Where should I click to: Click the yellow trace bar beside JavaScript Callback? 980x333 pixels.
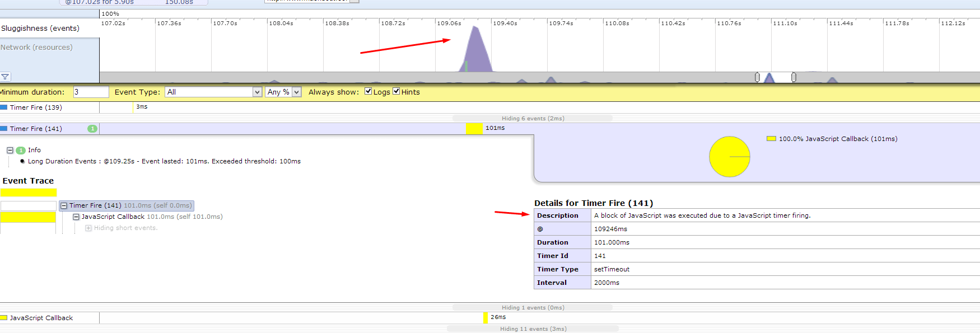tap(28, 217)
